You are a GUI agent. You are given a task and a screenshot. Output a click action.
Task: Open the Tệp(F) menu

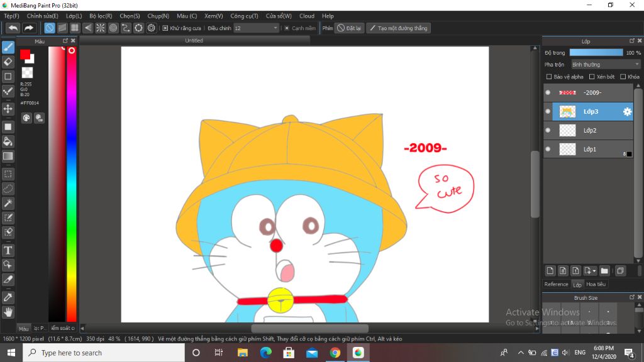[x=11, y=16]
